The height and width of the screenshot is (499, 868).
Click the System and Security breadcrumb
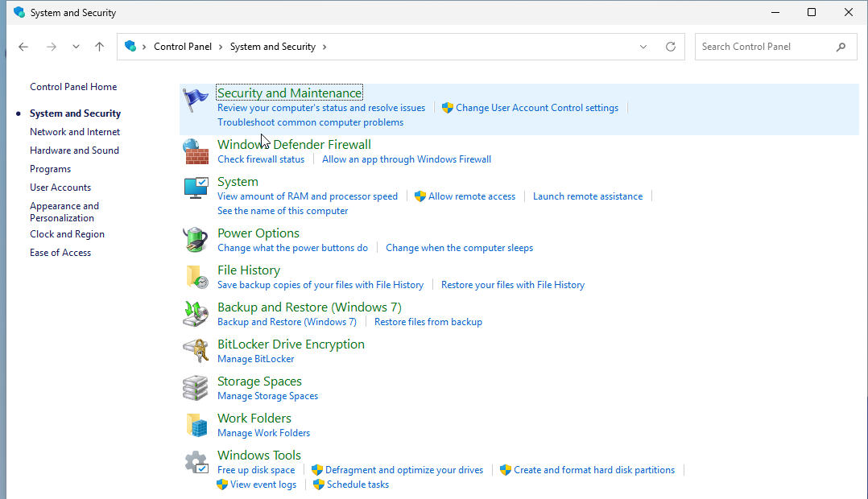(273, 47)
